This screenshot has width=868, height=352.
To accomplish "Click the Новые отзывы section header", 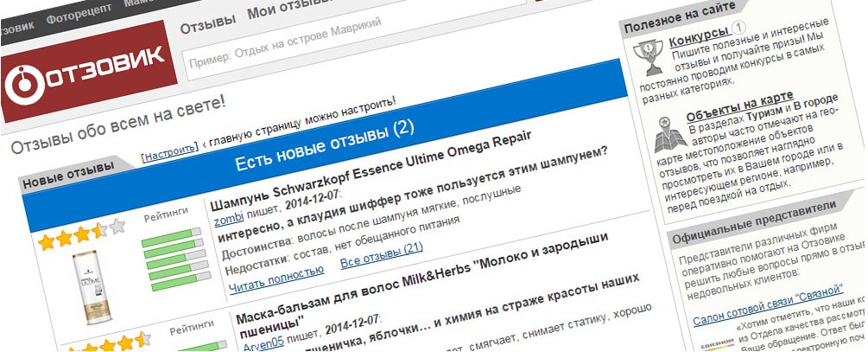I will pyautogui.click(x=67, y=174).
